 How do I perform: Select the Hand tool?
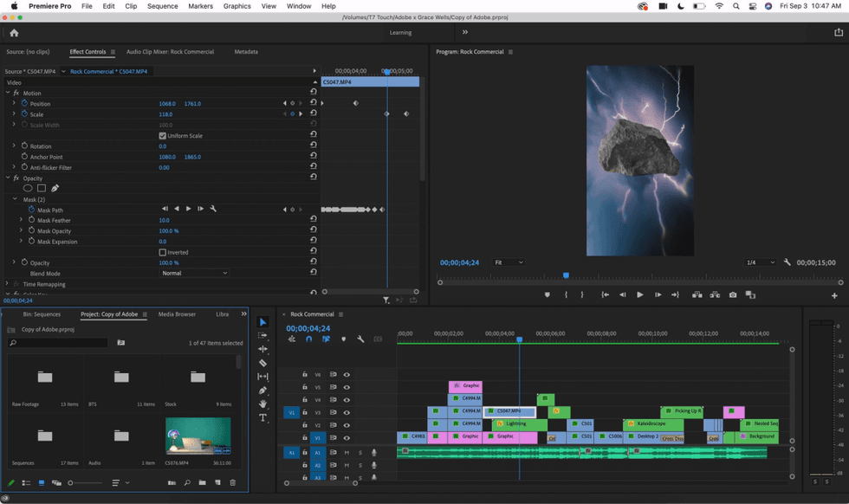263,404
